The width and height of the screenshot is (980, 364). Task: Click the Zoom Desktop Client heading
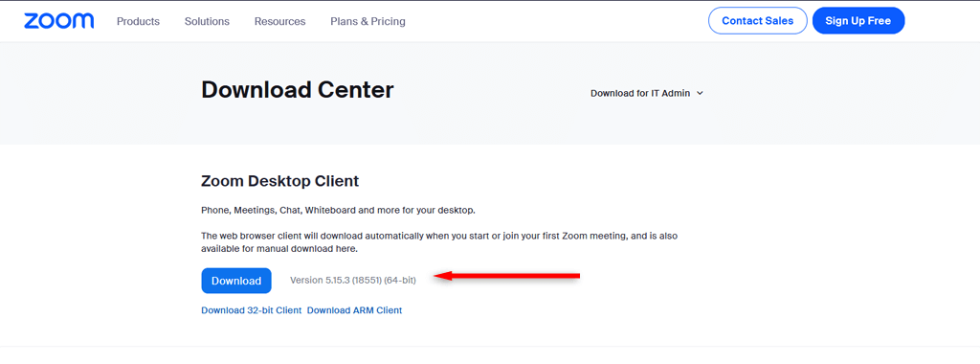click(280, 181)
